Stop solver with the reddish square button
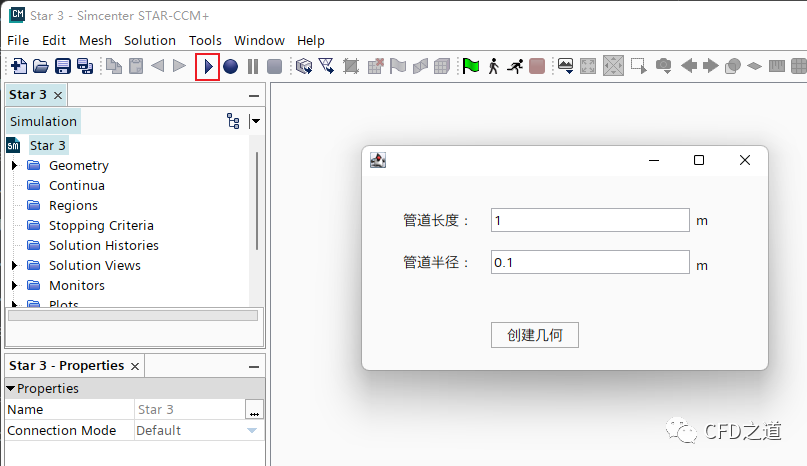The image size is (807, 466). pos(537,66)
